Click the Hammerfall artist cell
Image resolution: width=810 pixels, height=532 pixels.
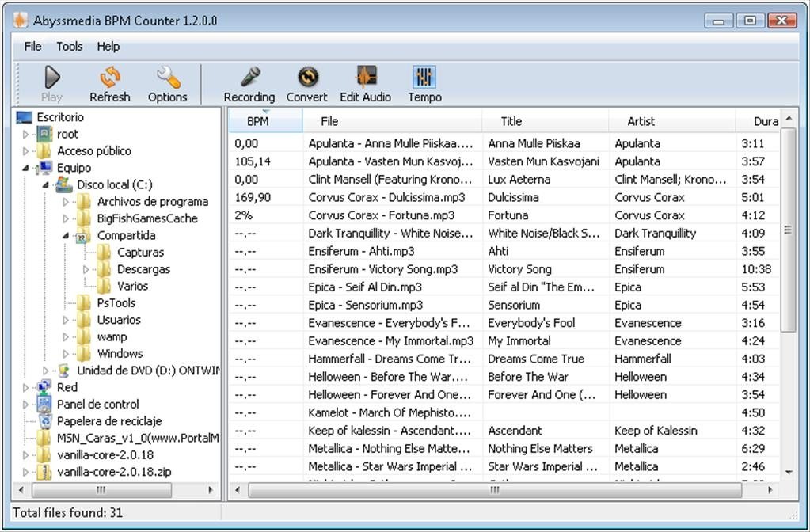pyautogui.click(x=641, y=359)
